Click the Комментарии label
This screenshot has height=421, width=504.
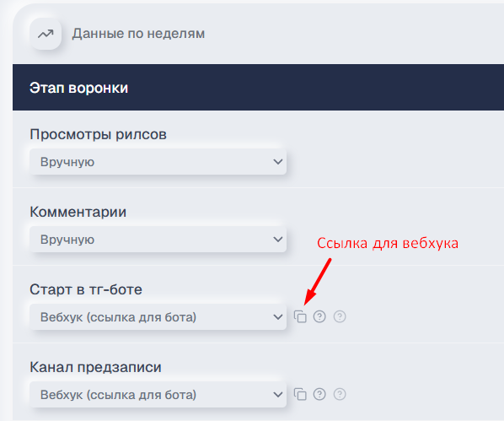[78, 212]
